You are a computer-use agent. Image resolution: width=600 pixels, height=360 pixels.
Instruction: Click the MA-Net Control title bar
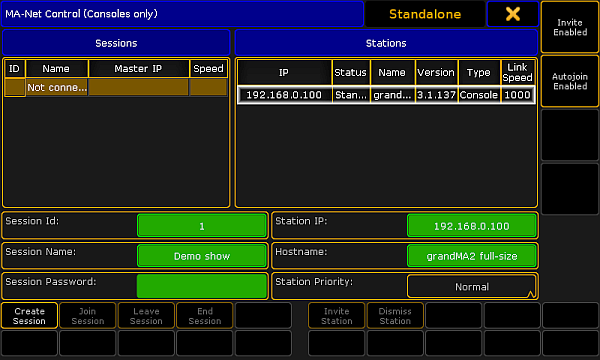point(182,14)
